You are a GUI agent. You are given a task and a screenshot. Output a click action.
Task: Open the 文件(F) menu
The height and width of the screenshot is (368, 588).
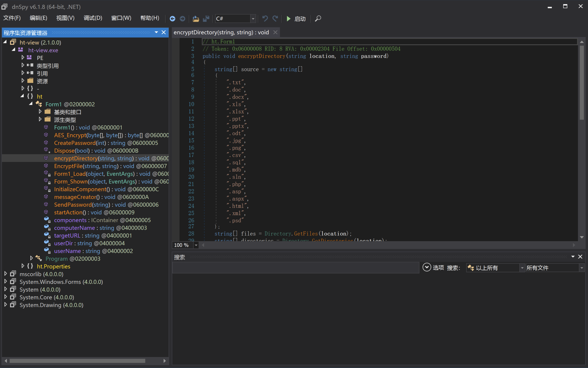[12, 18]
